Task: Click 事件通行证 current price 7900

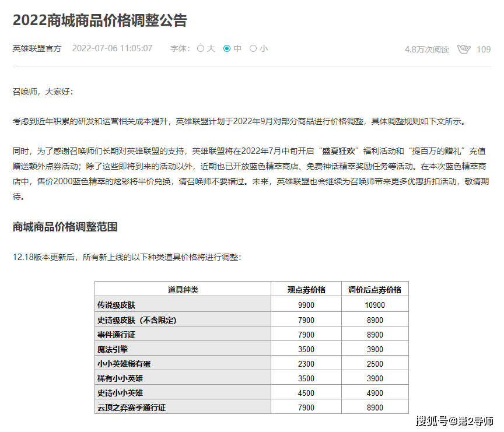Action: click(x=306, y=335)
